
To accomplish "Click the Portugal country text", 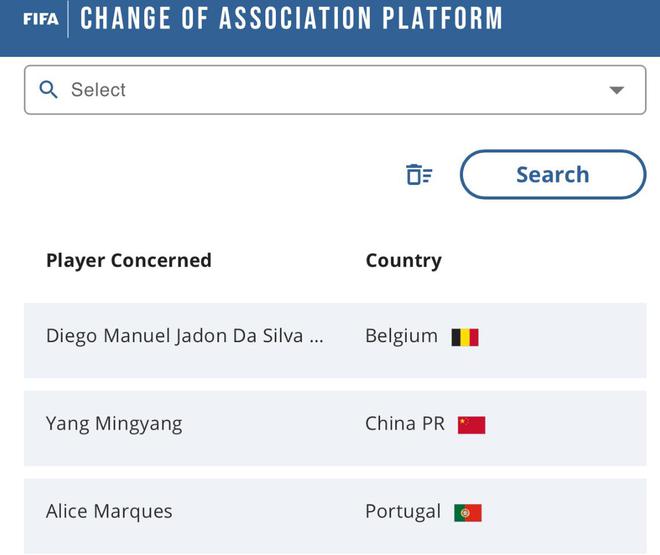I will coord(403,511).
